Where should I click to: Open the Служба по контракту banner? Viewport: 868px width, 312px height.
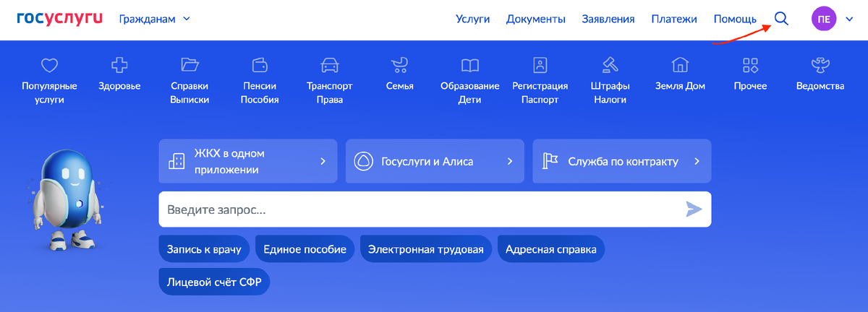pos(622,161)
